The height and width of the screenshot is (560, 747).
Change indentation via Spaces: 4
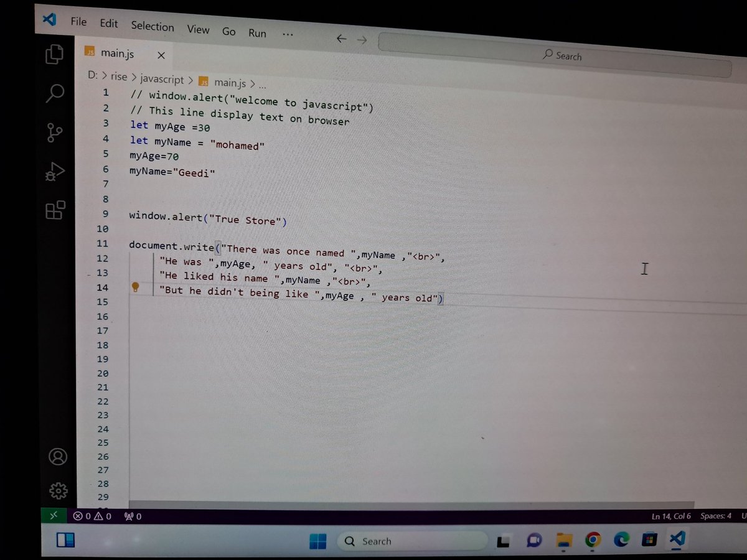click(x=716, y=516)
